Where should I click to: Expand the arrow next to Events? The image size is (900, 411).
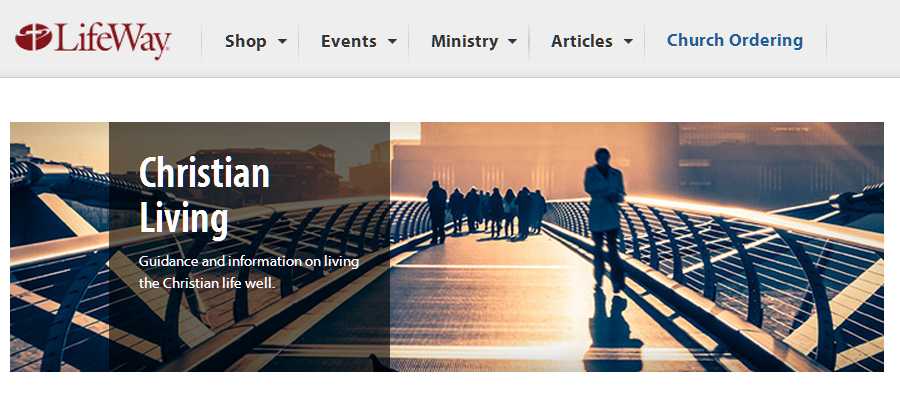click(x=392, y=41)
